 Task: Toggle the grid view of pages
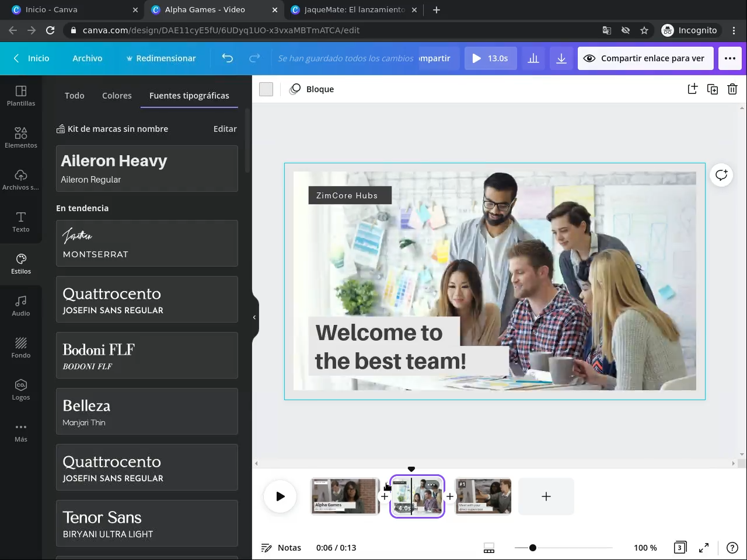[489, 548]
